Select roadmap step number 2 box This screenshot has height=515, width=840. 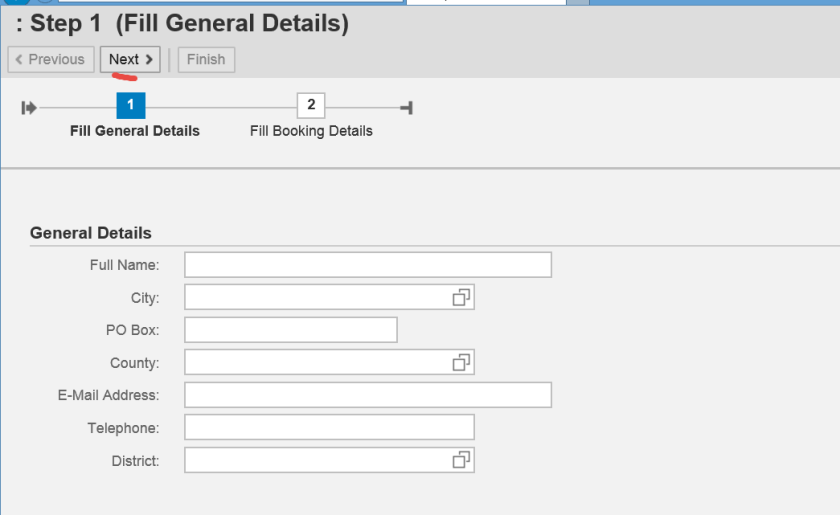pyautogui.click(x=311, y=105)
